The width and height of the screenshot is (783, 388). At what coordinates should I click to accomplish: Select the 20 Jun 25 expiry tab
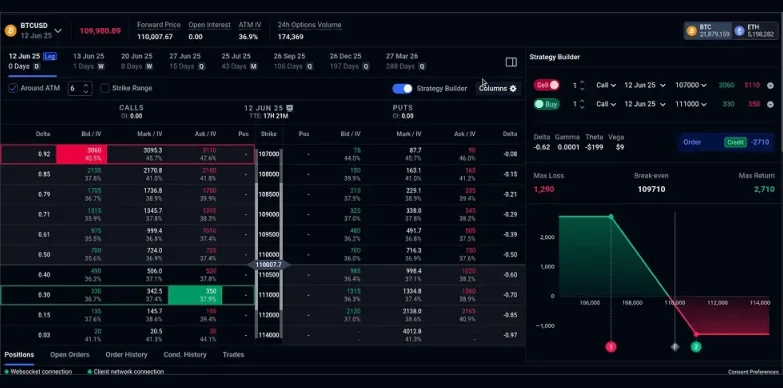pos(137,61)
